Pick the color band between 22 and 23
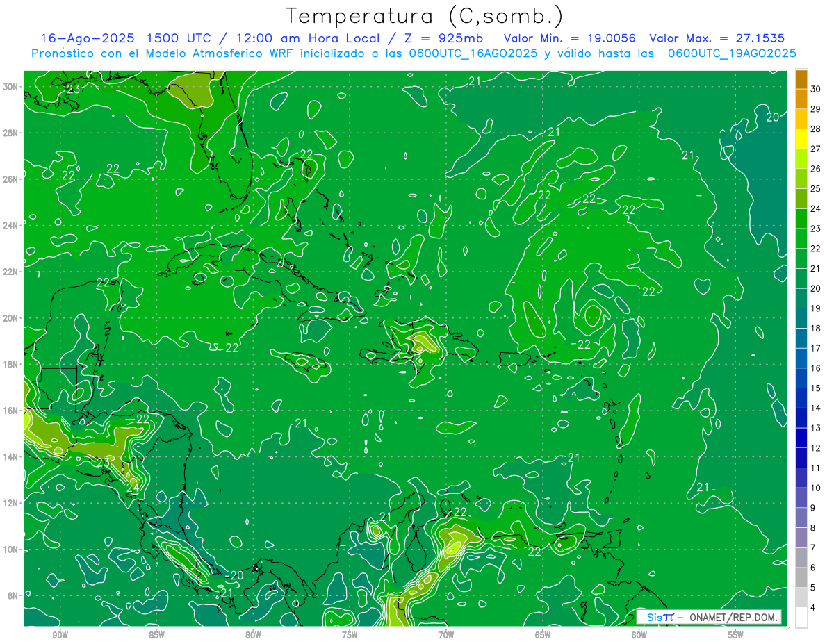Screen dimensions: 834x644 (801, 239)
